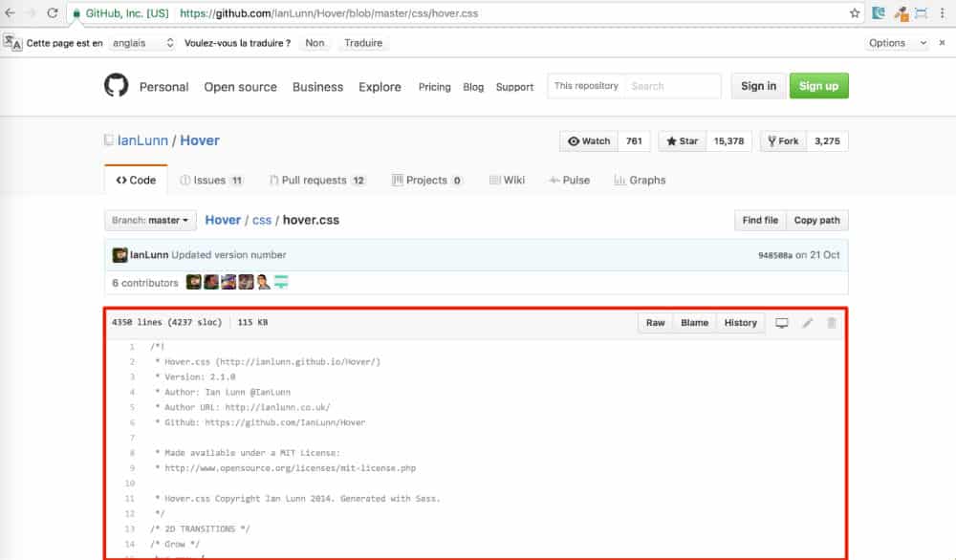Click the orange extension icon in the browser toolbar

click(x=903, y=14)
